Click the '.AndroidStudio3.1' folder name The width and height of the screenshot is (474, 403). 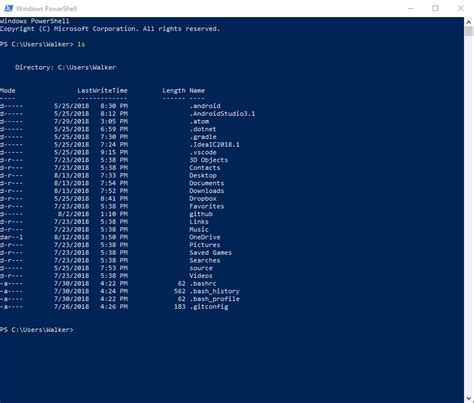[222, 114]
